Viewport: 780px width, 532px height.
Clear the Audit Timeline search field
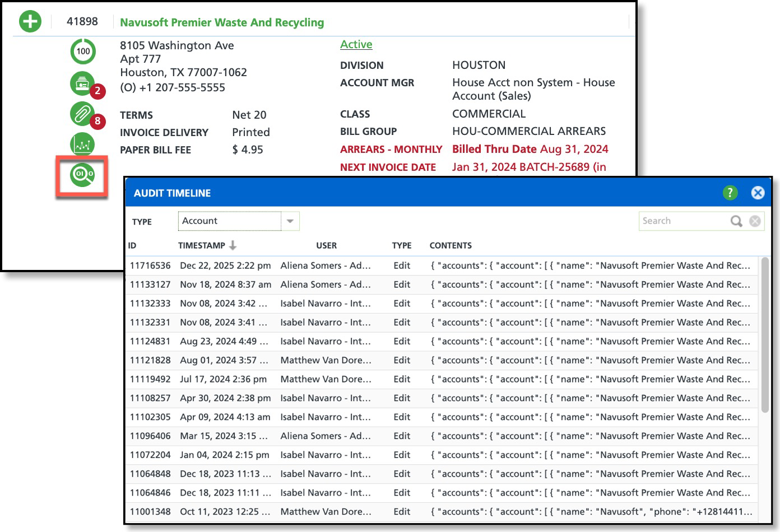[x=755, y=221]
